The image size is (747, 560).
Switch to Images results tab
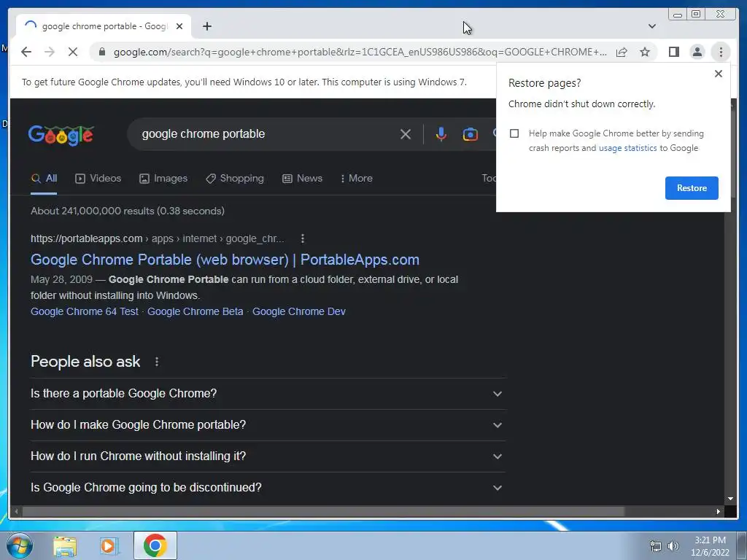pyautogui.click(x=163, y=179)
